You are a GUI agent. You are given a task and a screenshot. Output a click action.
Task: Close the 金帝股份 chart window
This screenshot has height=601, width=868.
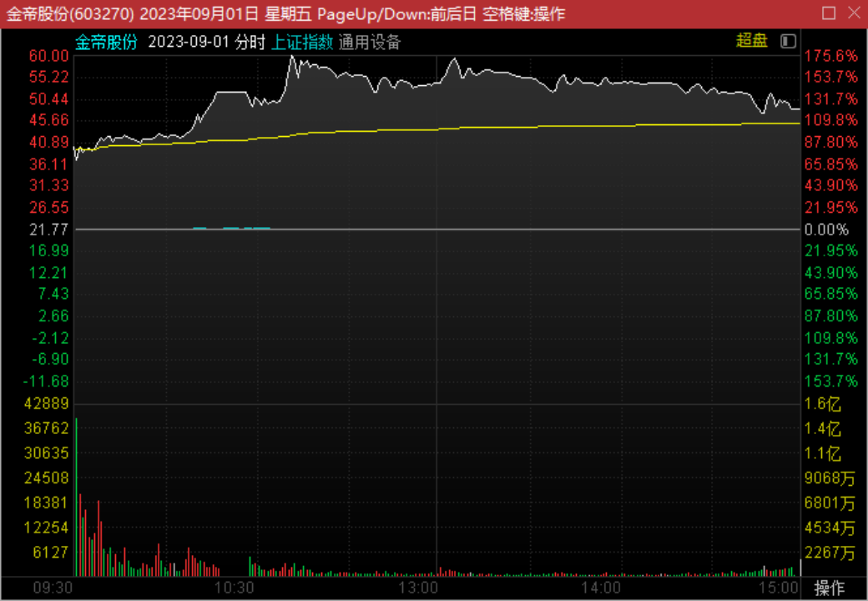(x=854, y=13)
